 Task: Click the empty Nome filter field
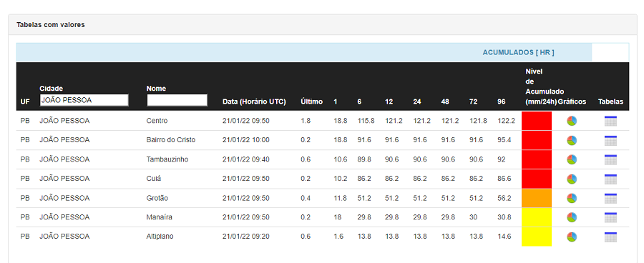click(x=177, y=100)
